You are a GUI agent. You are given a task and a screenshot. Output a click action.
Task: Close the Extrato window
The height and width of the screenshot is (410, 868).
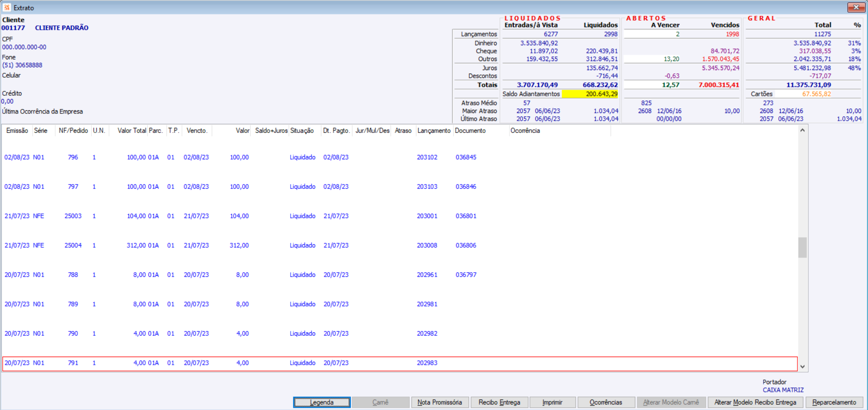click(855, 8)
